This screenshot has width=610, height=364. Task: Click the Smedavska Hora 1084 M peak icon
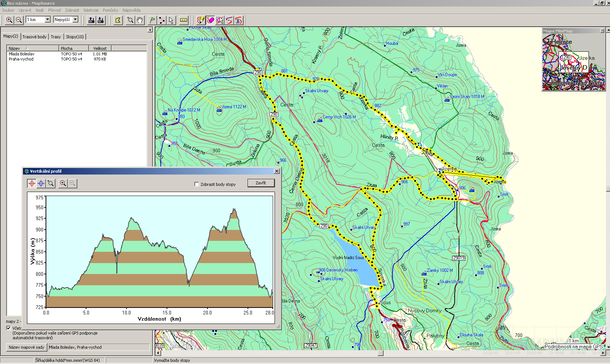[x=179, y=42]
